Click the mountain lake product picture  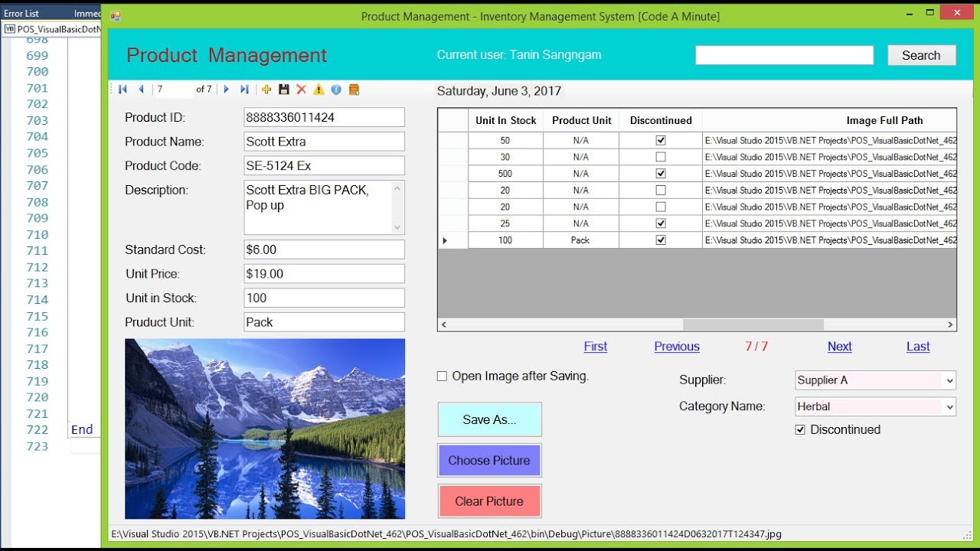click(265, 429)
